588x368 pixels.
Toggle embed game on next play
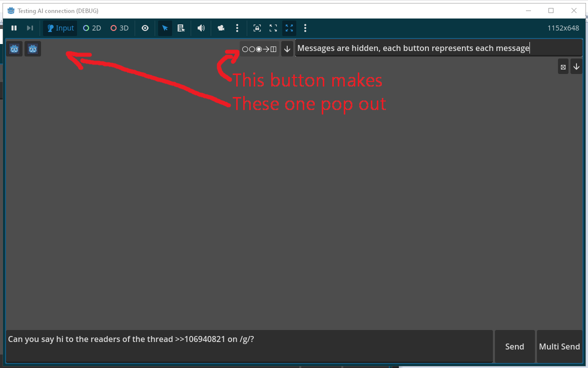tap(257, 28)
